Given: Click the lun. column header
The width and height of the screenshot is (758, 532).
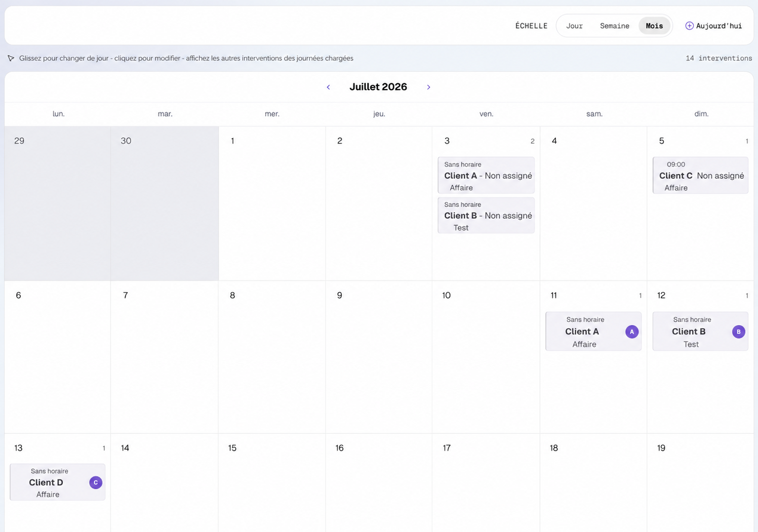Looking at the screenshot, I should click(59, 114).
